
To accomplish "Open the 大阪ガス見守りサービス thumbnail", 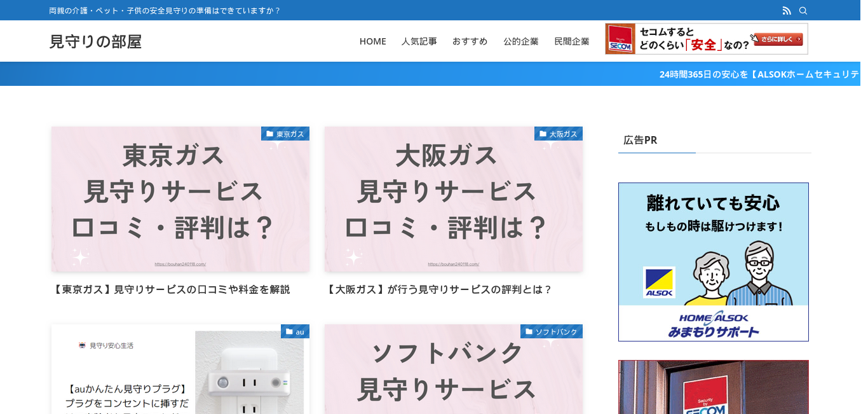I will [454, 199].
